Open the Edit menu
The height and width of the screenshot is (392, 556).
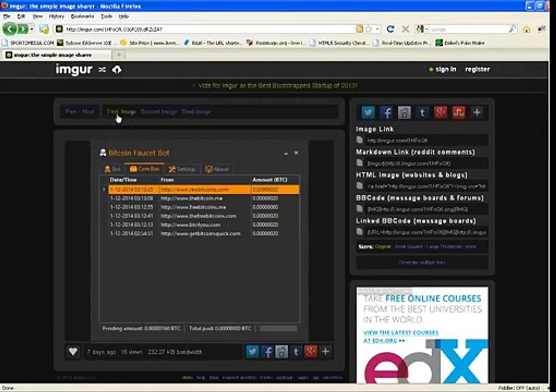21,16
